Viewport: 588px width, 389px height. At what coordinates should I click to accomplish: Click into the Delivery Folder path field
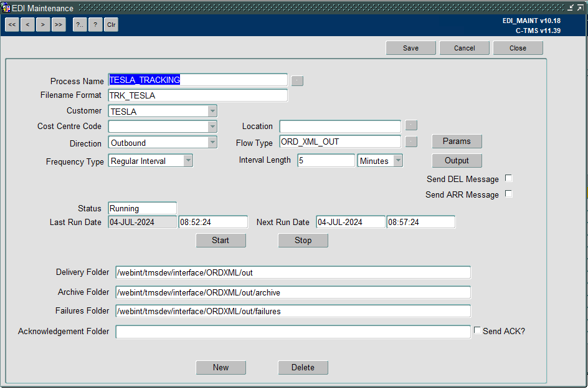[293, 272]
